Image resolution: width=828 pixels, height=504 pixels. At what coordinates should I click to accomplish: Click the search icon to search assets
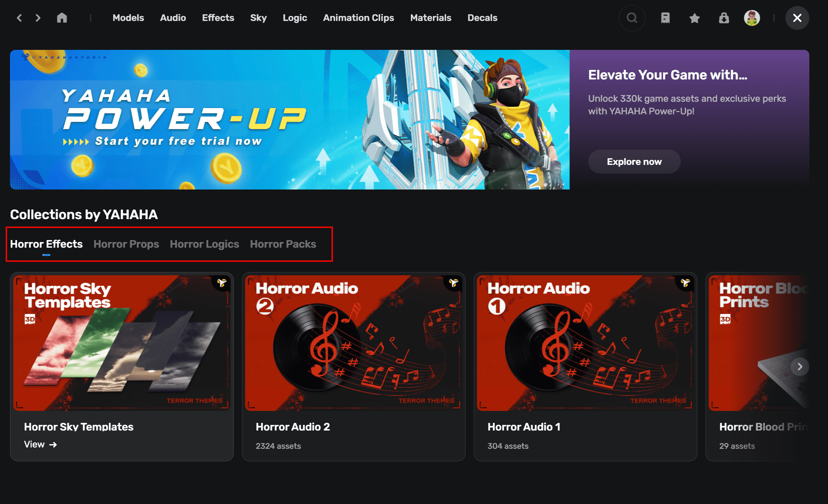(632, 18)
